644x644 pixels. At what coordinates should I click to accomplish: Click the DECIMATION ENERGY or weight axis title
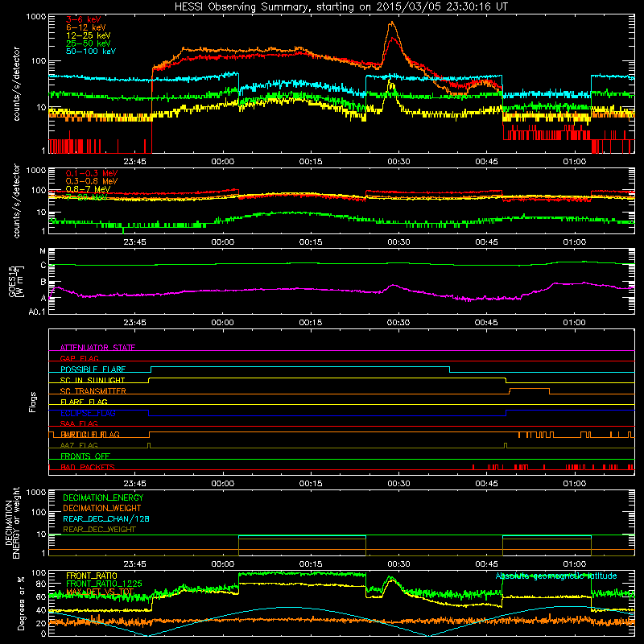pyautogui.click(x=12, y=522)
